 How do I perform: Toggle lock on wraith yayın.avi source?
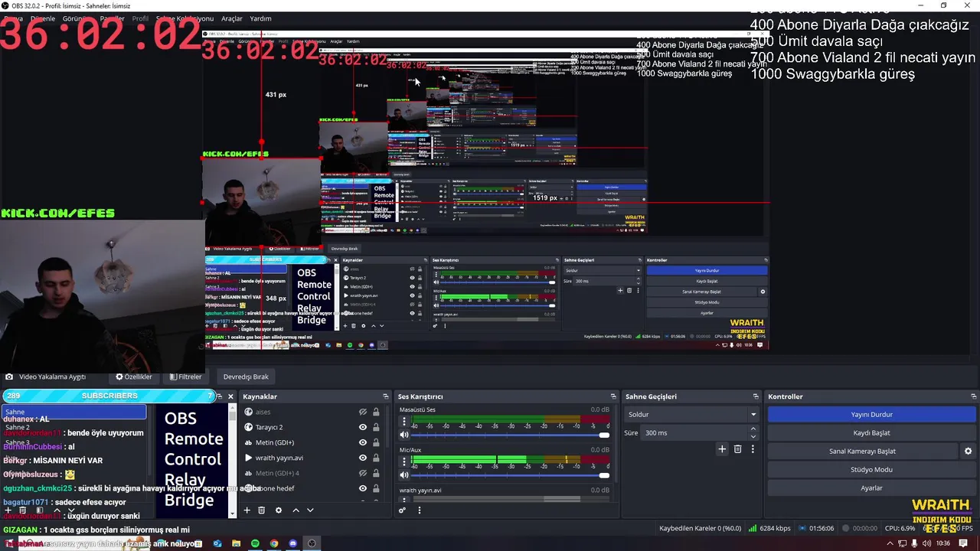pyautogui.click(x=376, y=458)
